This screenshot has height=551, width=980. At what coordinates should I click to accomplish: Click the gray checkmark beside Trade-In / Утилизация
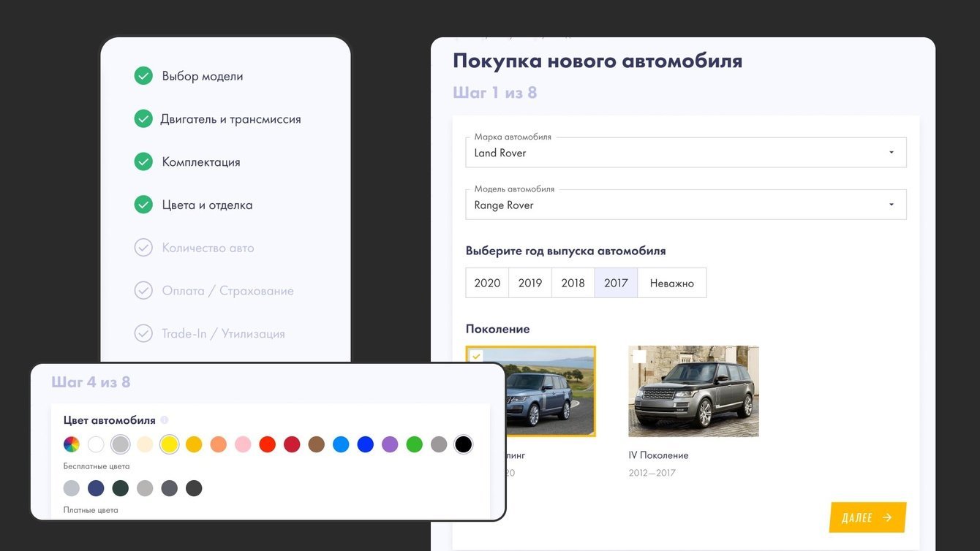pos(143,334)
